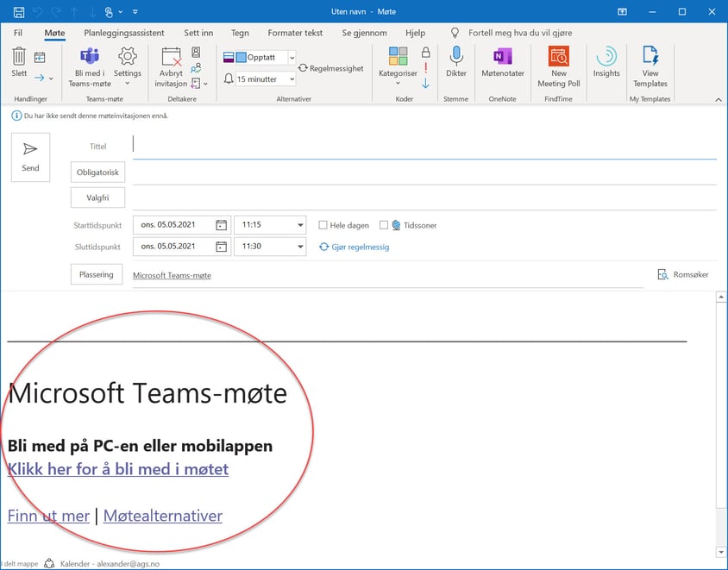Click the Slett trash can icon
This screenshot has width=728, height=570.
click(x=19, y=56)
